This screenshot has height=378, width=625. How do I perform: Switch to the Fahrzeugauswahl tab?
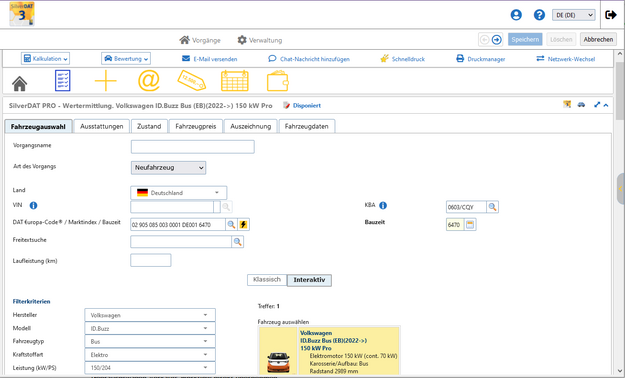coord(38,126)
